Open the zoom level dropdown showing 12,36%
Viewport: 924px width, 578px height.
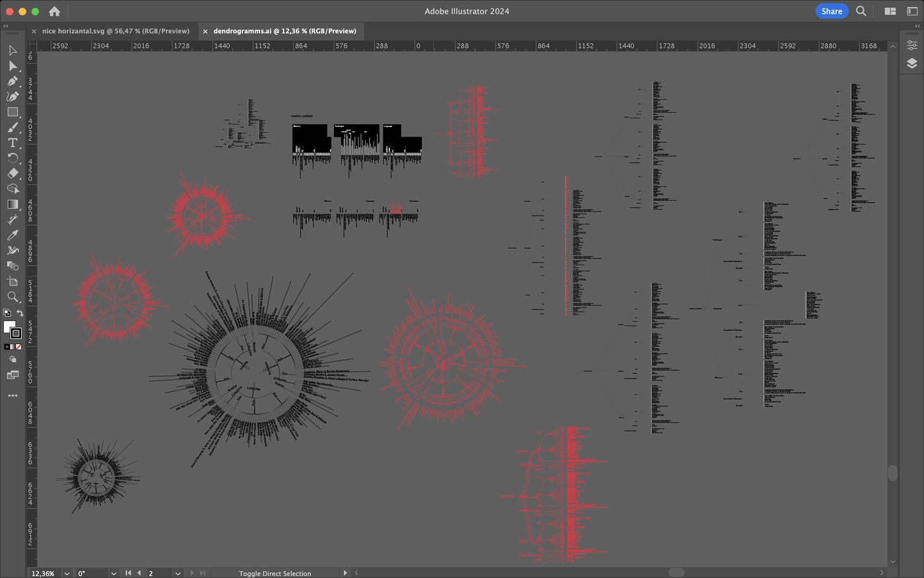pyautogui.click(x=66, y=573)
